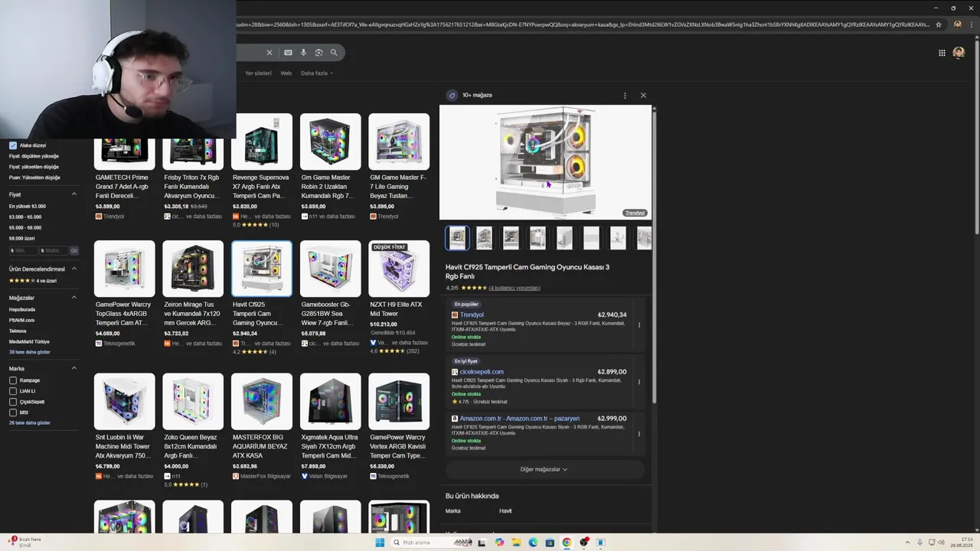The image size is (980, 551).
Task: Collapse the Ürün Derecelendirmesi section
Action: coord(74,269)
